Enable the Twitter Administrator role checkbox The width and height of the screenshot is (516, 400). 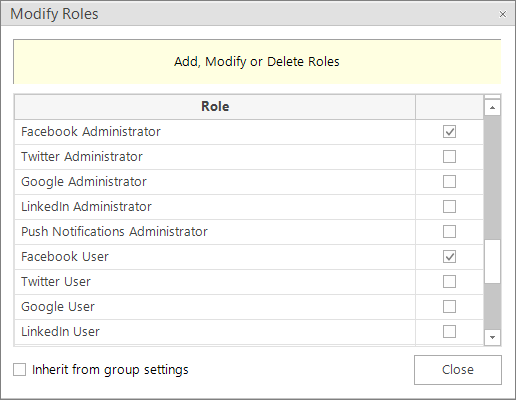[449, 157]
